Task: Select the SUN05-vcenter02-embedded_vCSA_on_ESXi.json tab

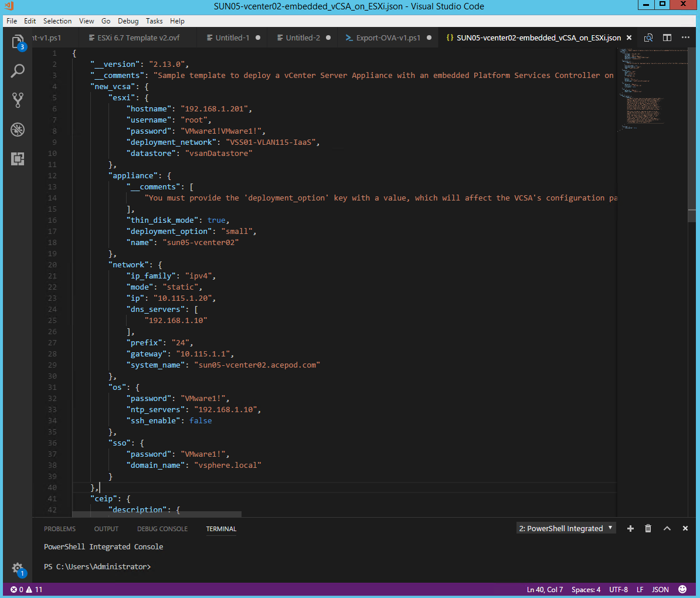Action: pyautogui.click(x=538, y=38)
